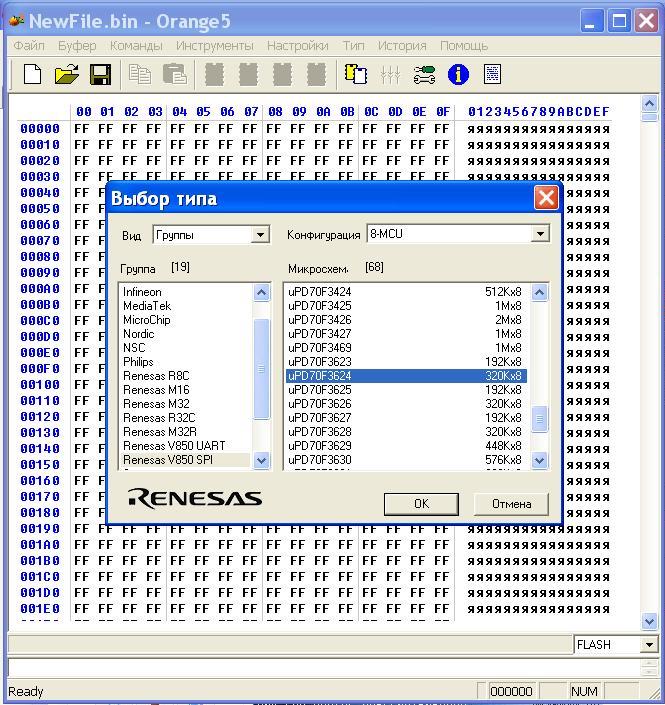Open the Тип menu
Image resolution: width=665 pixels, height=705 pixels.
coord(353,46)
